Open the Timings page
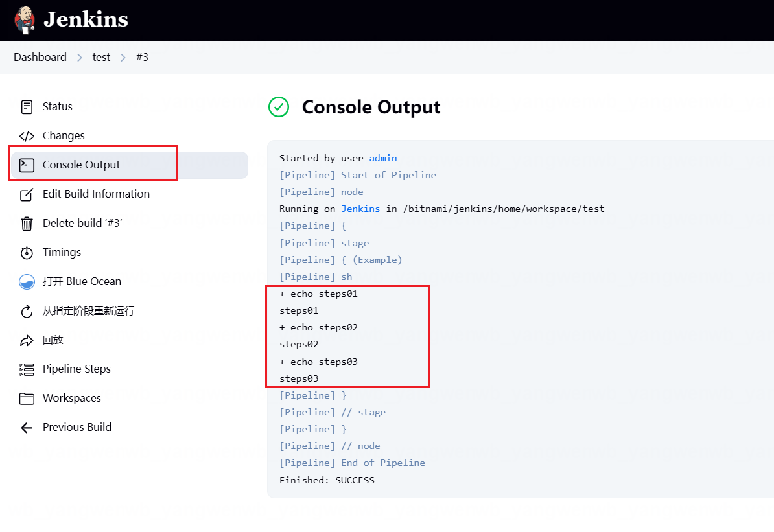 [62, 252]
